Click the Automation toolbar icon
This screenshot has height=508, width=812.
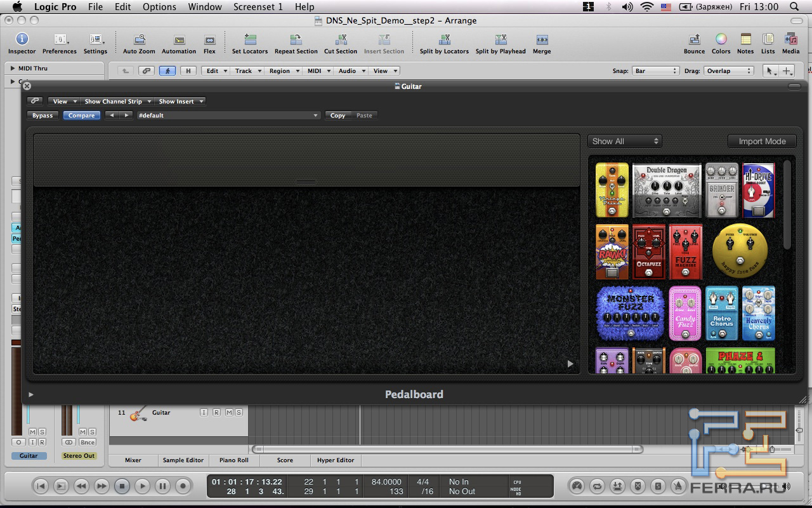point(179,40)
